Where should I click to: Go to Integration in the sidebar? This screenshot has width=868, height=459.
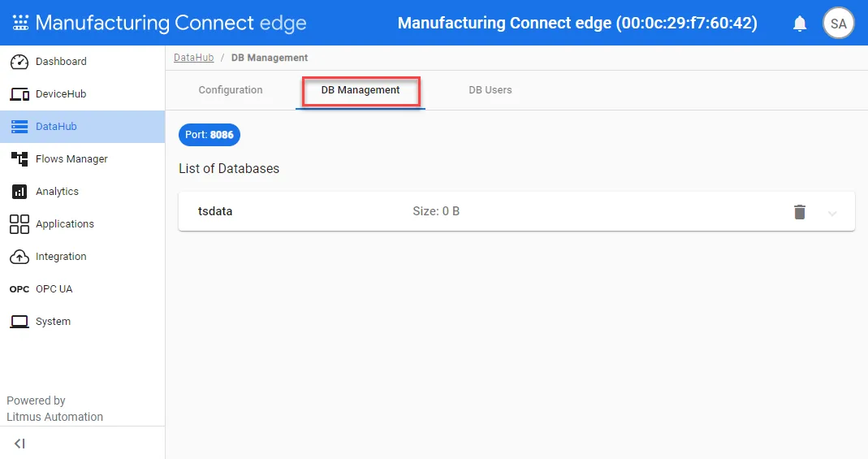click(x=83, y=257)
